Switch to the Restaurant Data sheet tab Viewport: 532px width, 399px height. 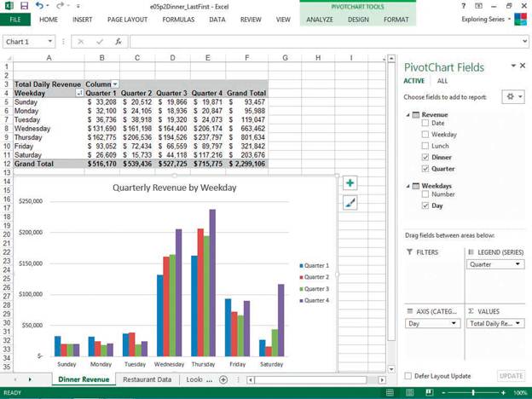coord(147,379)
